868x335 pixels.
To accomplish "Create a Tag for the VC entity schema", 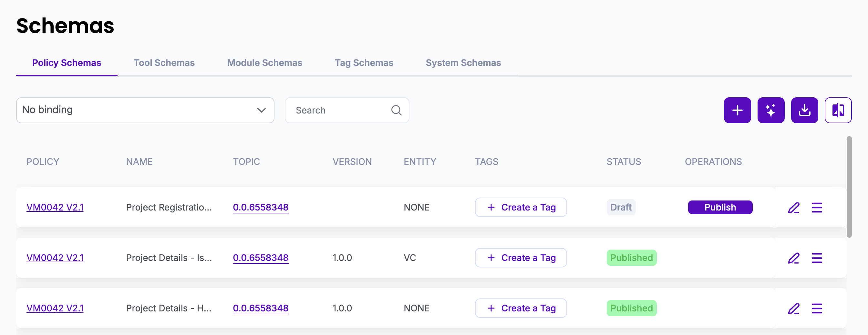I will pyautogui.click(x=521, y=258).
